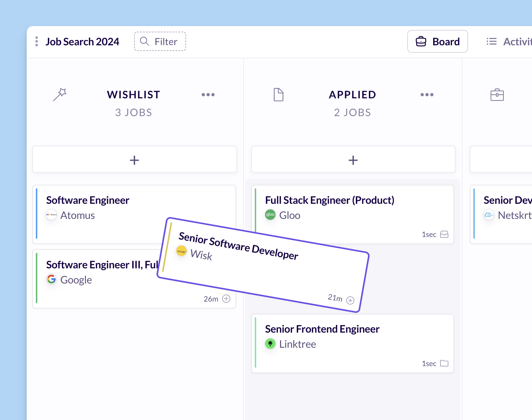This screenshot has height=420, width=532.
Task: Click the '21m' timestamp on Wisk card
Action: coord(335,298)
